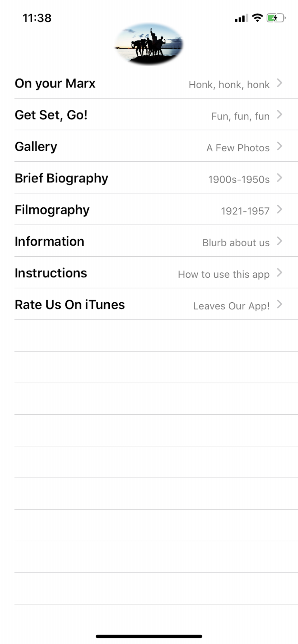Open the Instructions page
Viewport: 298px width, 644px height.
coord(51,273)
